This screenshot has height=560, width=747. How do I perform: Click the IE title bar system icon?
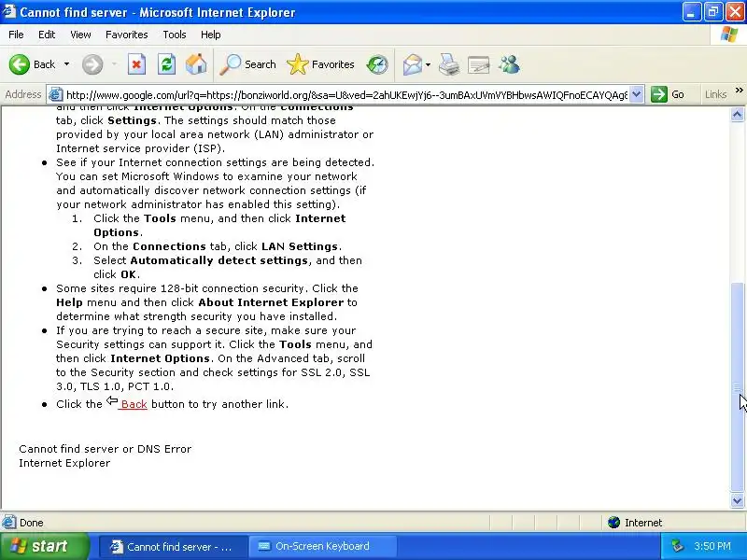click(x=8, y=11)
